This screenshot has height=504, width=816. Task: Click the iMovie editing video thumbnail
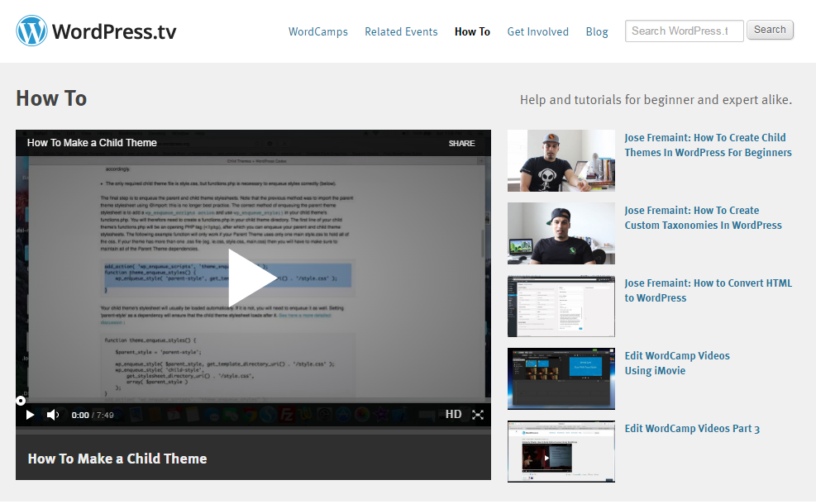561,378
